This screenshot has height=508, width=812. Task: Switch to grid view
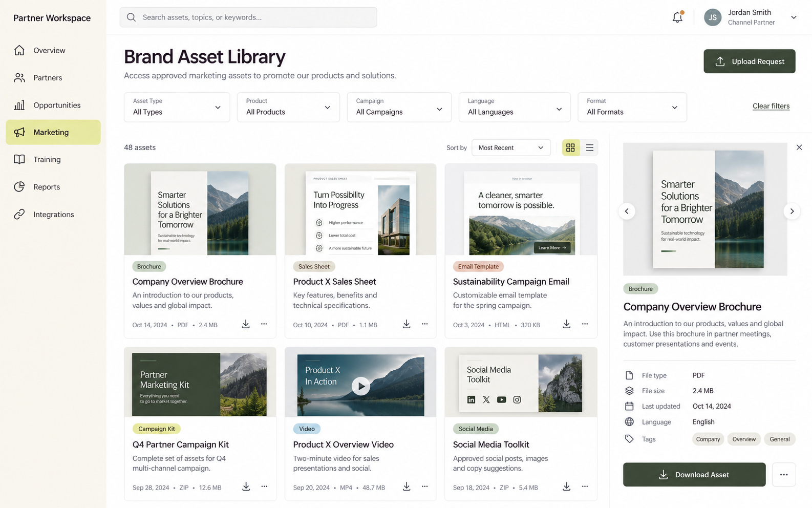click(570, 147)
